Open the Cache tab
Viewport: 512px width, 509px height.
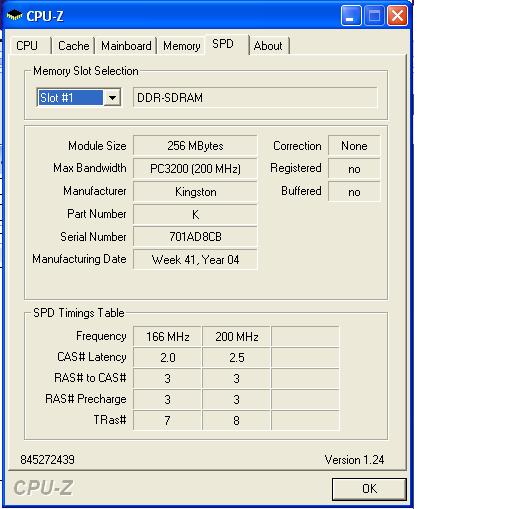coord(73,46)
